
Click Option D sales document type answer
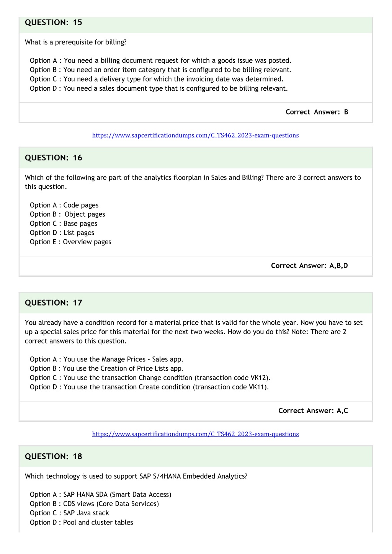point(159,88)
